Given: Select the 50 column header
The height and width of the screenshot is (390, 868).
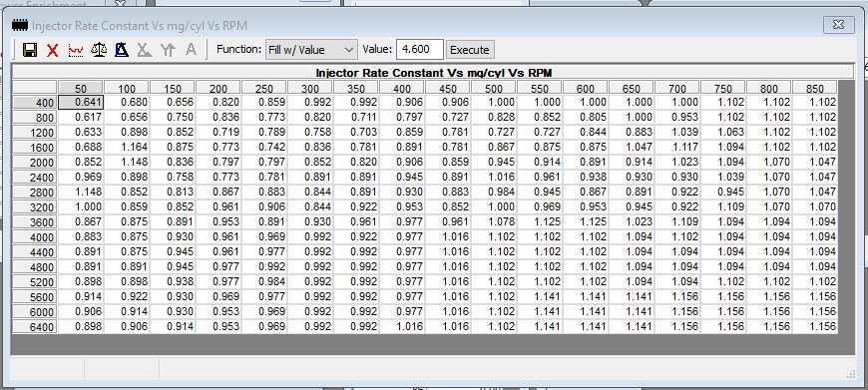Looking at the screenshot, I should pyautogui.click(x=81, y=88).
